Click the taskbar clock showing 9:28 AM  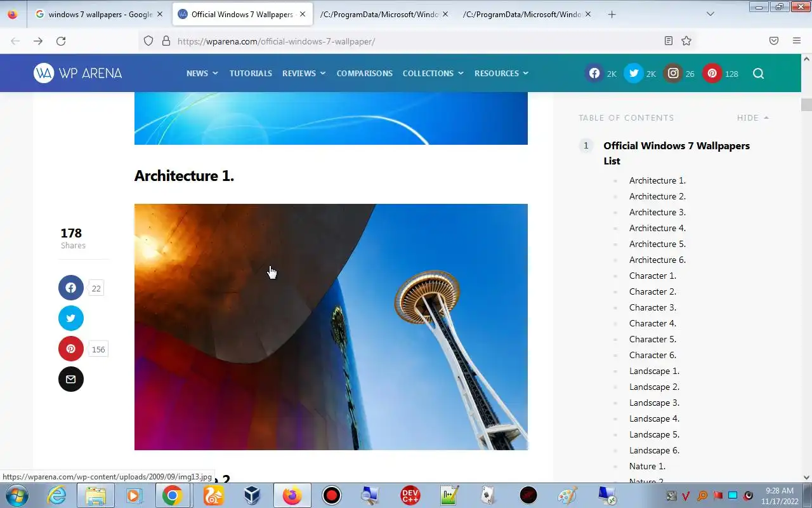click(x=780, y=495)
